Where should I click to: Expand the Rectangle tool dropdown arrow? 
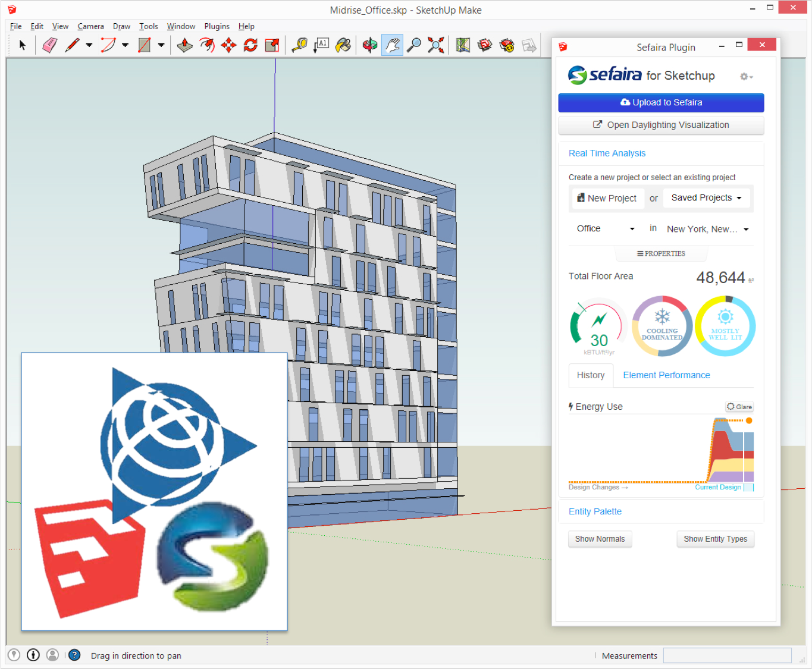tap(161, 45)
